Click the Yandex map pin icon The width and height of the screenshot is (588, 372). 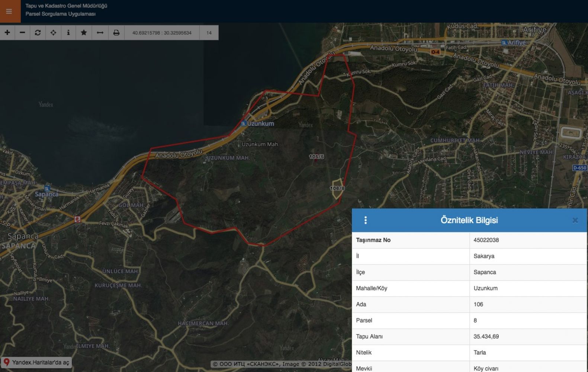pos(6,362)
